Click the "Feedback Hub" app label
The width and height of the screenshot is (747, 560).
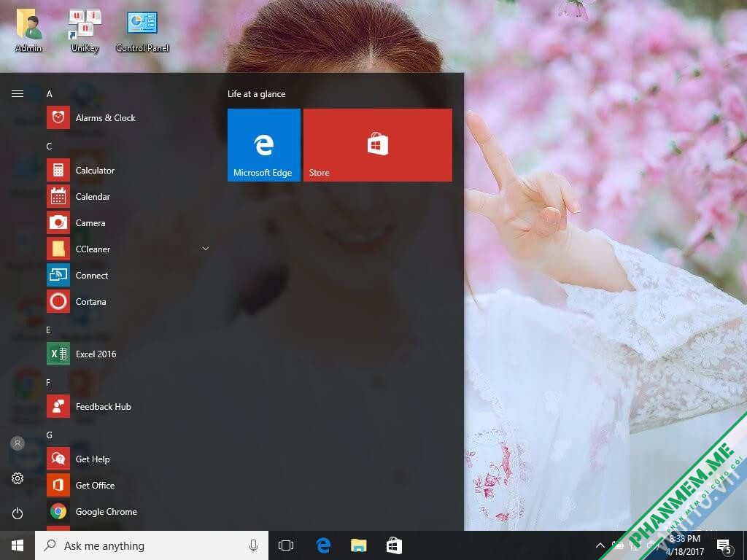point(104,406)
